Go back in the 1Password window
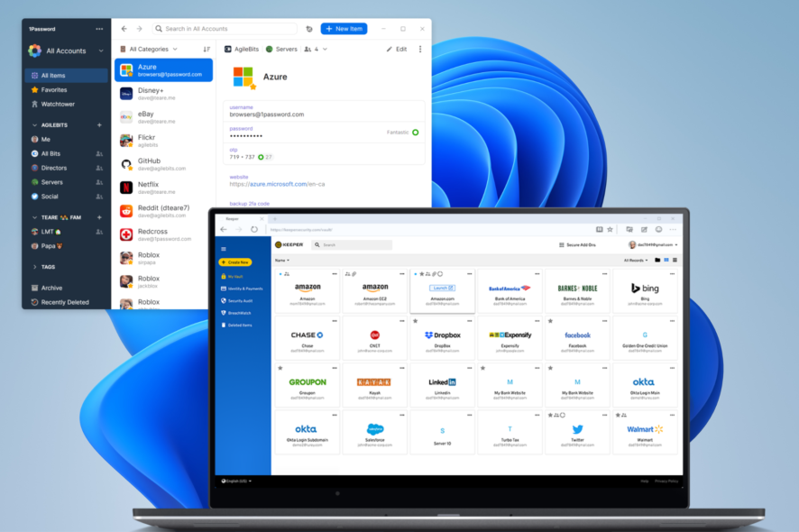Image resolution: width=799 pixels, height=532 pixels. tap(124, 29)
